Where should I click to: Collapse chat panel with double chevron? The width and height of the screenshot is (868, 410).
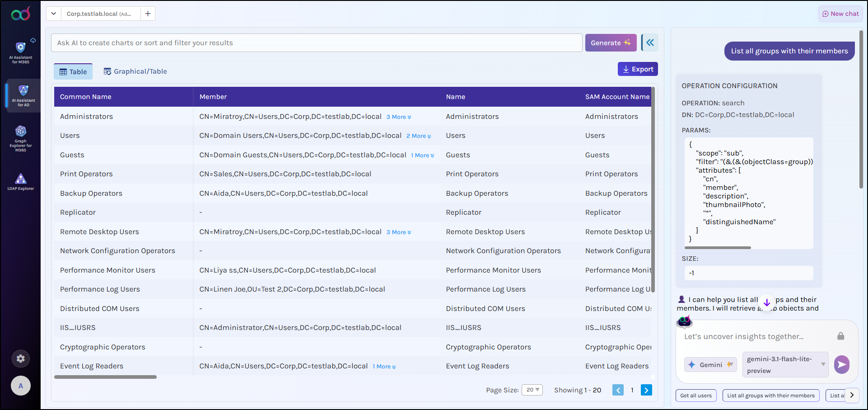pyautogui.click(x=650, y=42)
